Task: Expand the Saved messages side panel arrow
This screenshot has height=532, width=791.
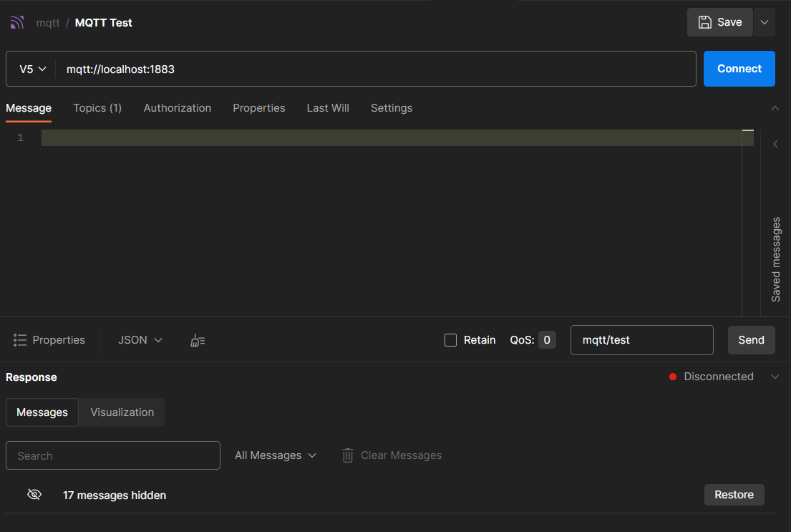Action: click(x=775, y=145)
